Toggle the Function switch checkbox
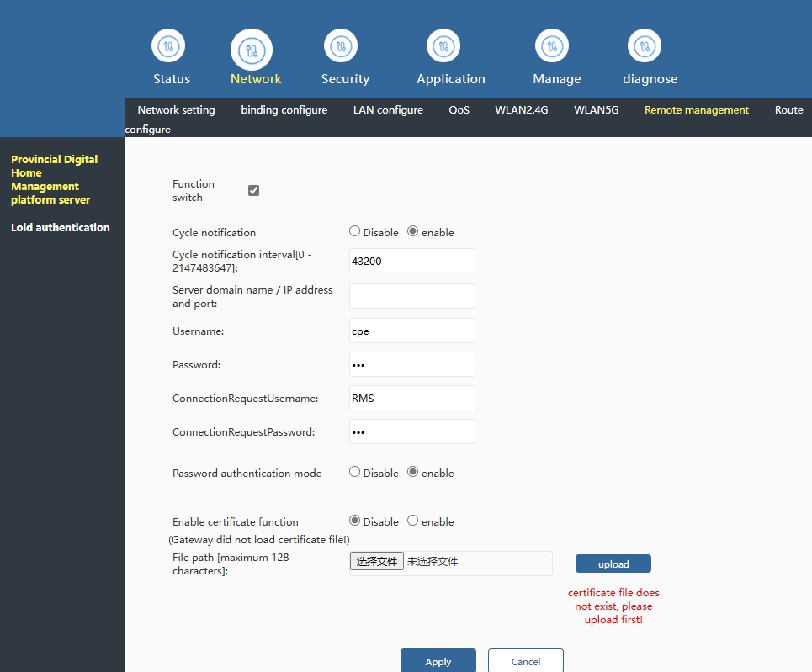The width and height of the screenshot is (812, 672). 253,191
